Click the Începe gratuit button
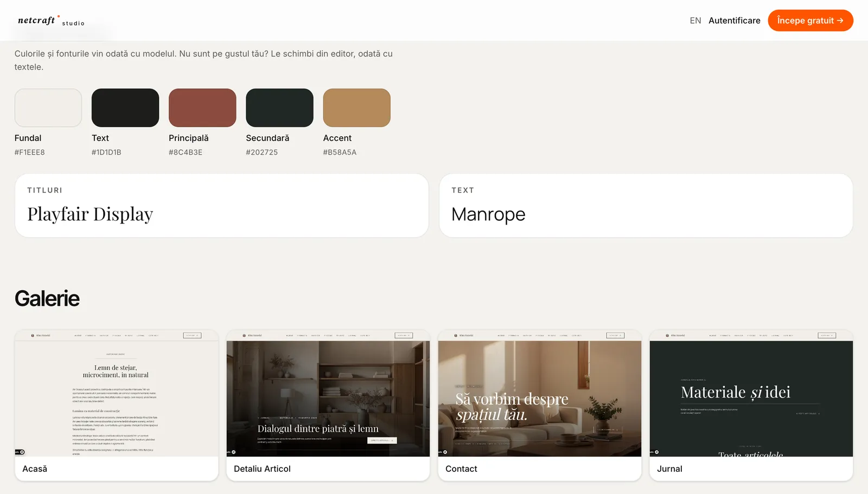 pyautogui.click(x=810, y=21)
